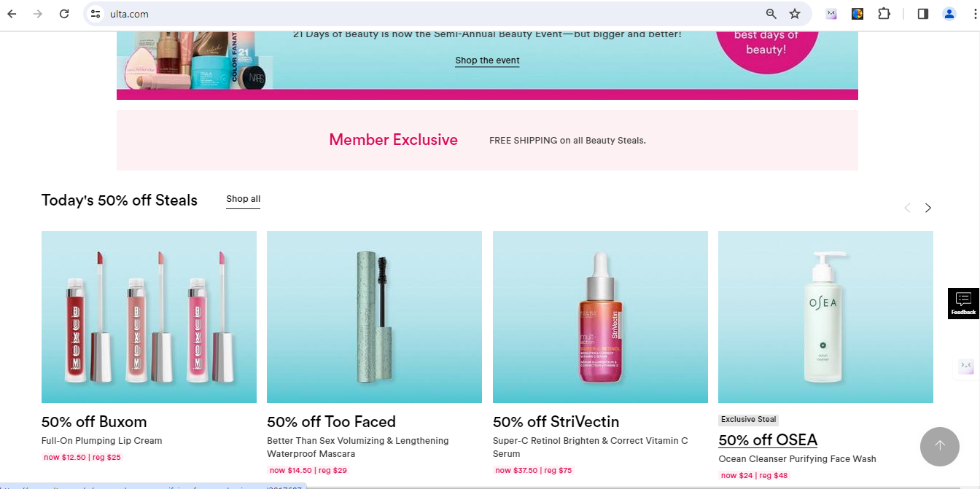Show next steals with right carousel arrow
The image size is (980, 489).
(x=928, y=208)
